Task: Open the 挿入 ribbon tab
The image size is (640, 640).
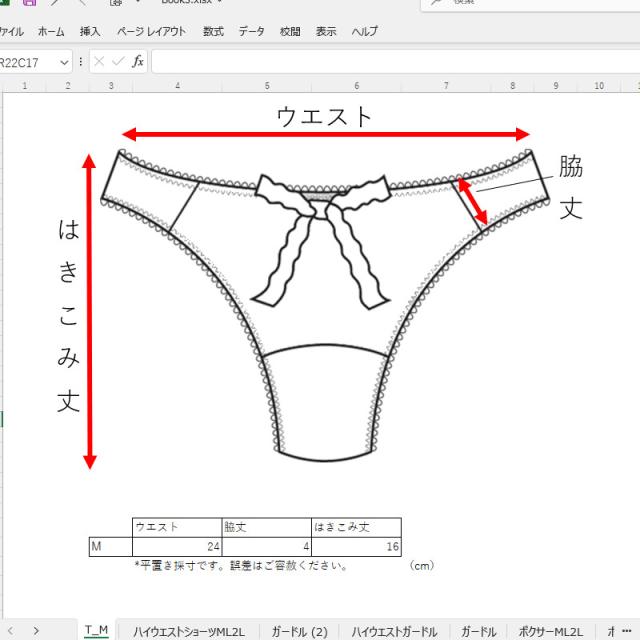Action: tap(90, 32)
